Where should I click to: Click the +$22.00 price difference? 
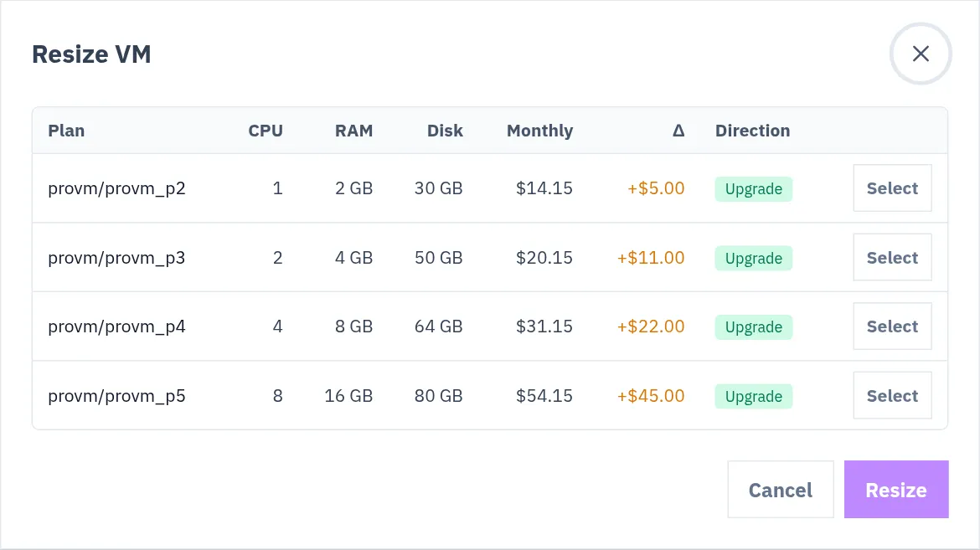[651, 326]
